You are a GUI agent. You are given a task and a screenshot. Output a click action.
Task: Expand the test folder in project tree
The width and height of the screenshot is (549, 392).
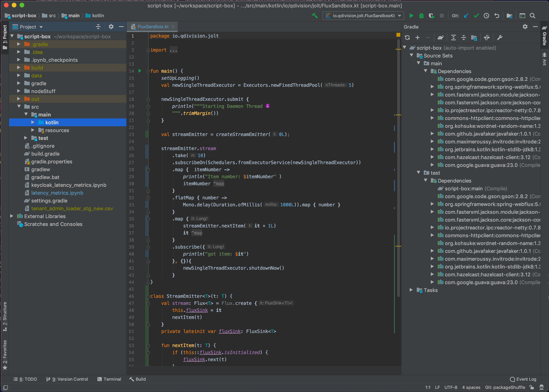(x=26, y=138)
